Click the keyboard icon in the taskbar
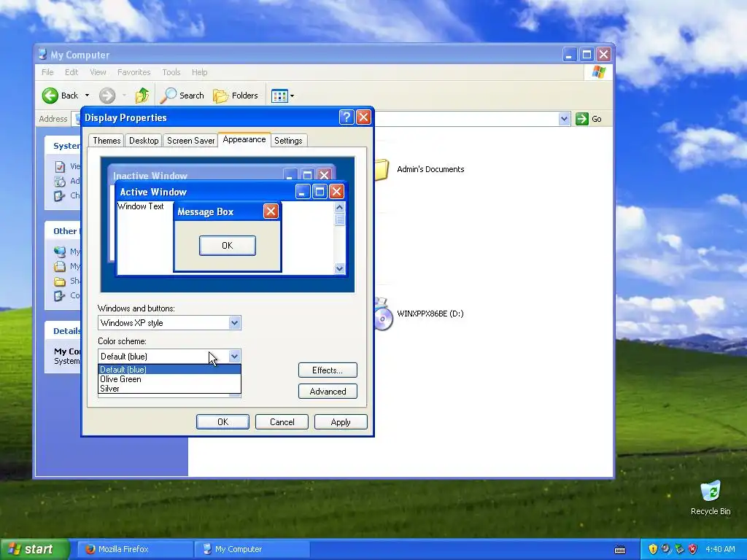The image size is (747, 560). point(620,550)
